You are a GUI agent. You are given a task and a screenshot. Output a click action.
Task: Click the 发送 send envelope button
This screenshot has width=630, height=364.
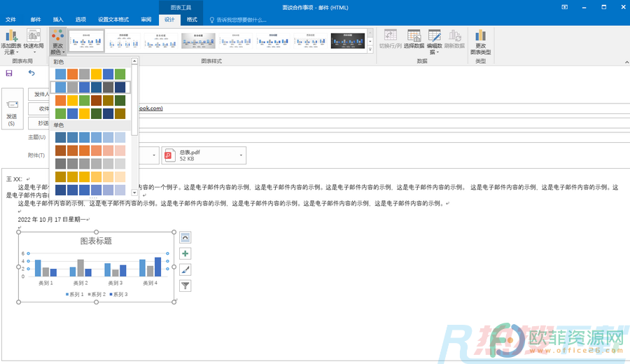pos(12,109)
